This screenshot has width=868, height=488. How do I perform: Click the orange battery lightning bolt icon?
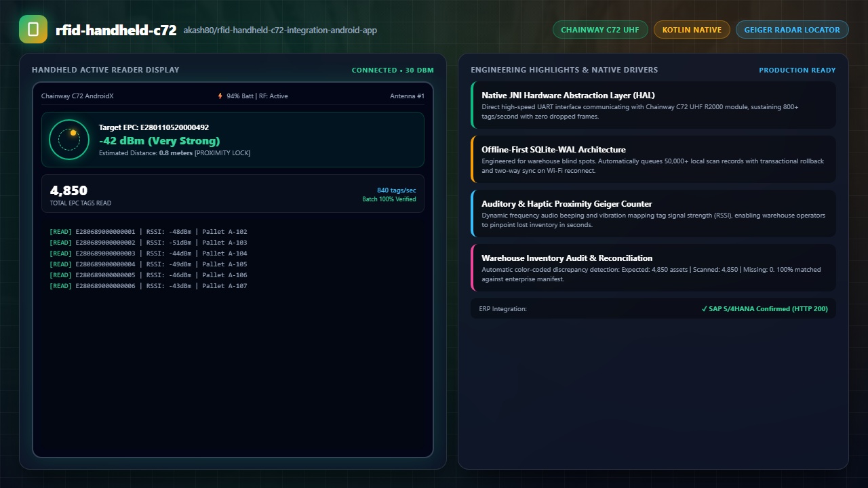[220, 96]
